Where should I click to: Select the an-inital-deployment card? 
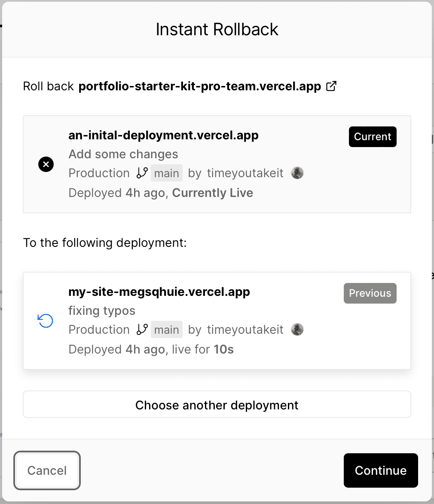pyautogui.click(x=217, y=164)
